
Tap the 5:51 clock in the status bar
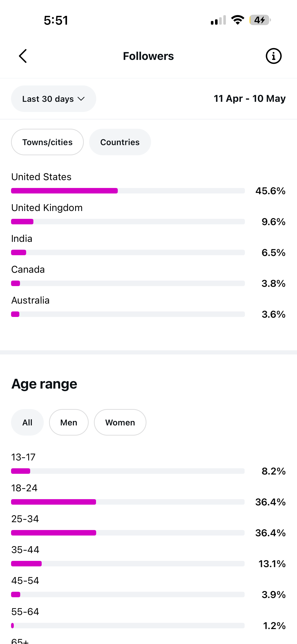pos(56,20)
